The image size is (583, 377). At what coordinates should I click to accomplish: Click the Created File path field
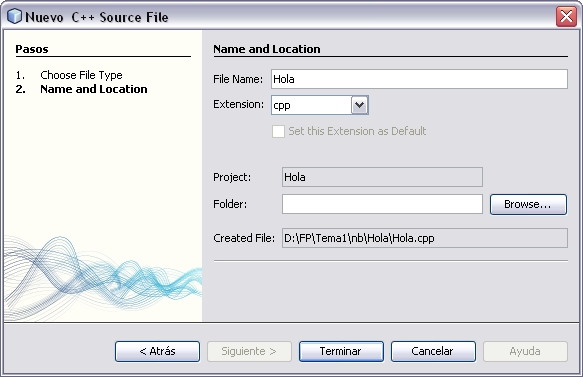(425, 238)
